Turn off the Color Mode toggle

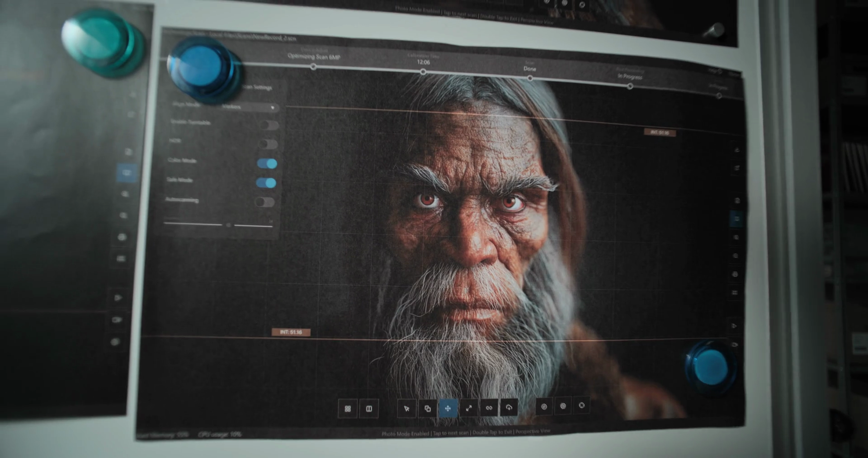click(x=267, y=164)
